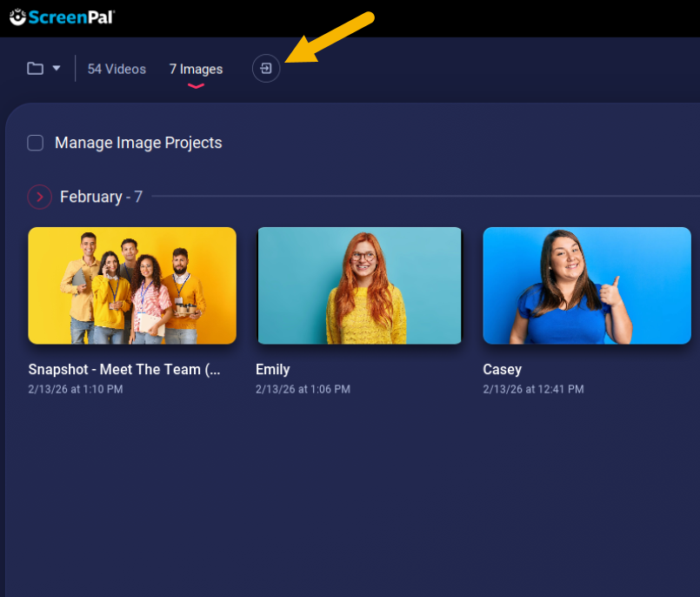Select the 7 Images tab
Image resolution: width=700 pixels, height=597 pixels.
point(196,69)
